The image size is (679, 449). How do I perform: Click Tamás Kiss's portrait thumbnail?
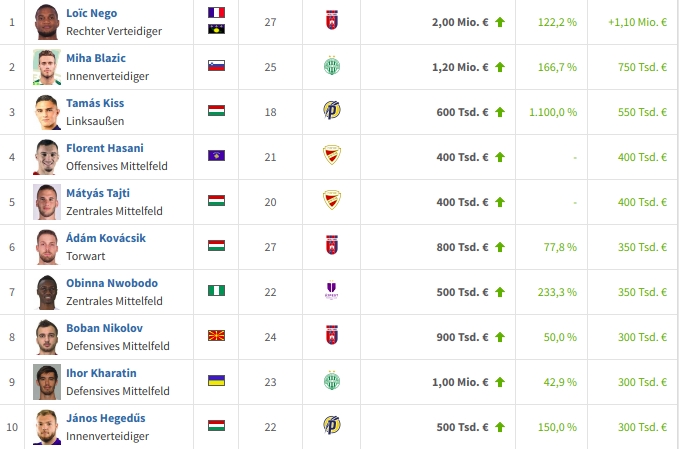[x=46, y=111]
